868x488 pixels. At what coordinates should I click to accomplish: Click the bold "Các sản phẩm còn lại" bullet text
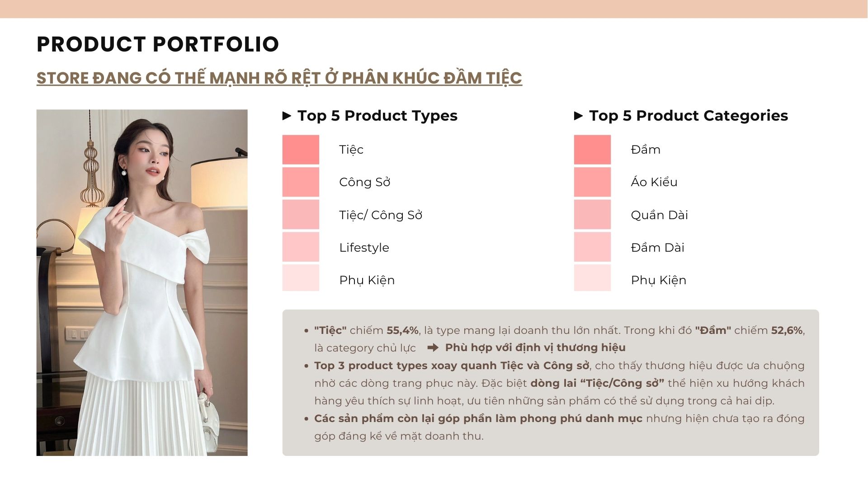pyautogui.click(x=478, y=418)
